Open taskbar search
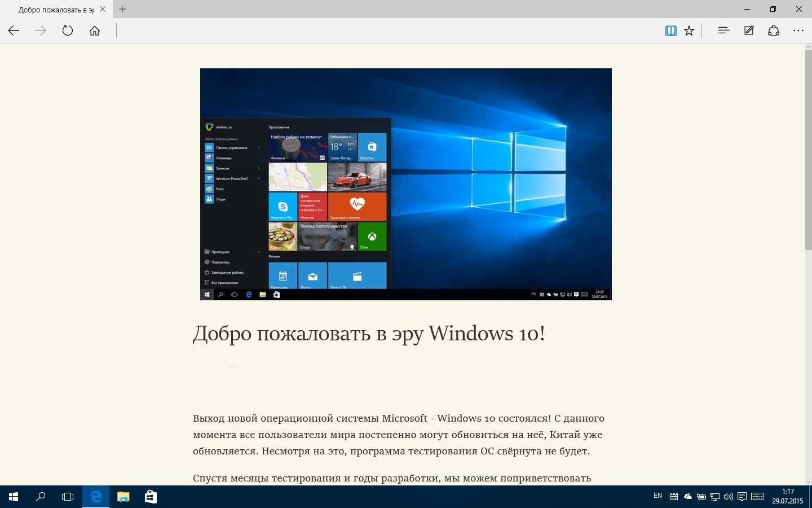Image resolution: width=812 pixels, height=508 pixels. [x=41, y=497]
